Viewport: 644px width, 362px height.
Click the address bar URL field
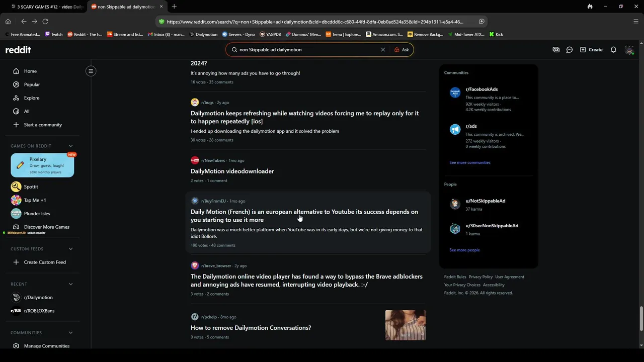coord(315,22)
